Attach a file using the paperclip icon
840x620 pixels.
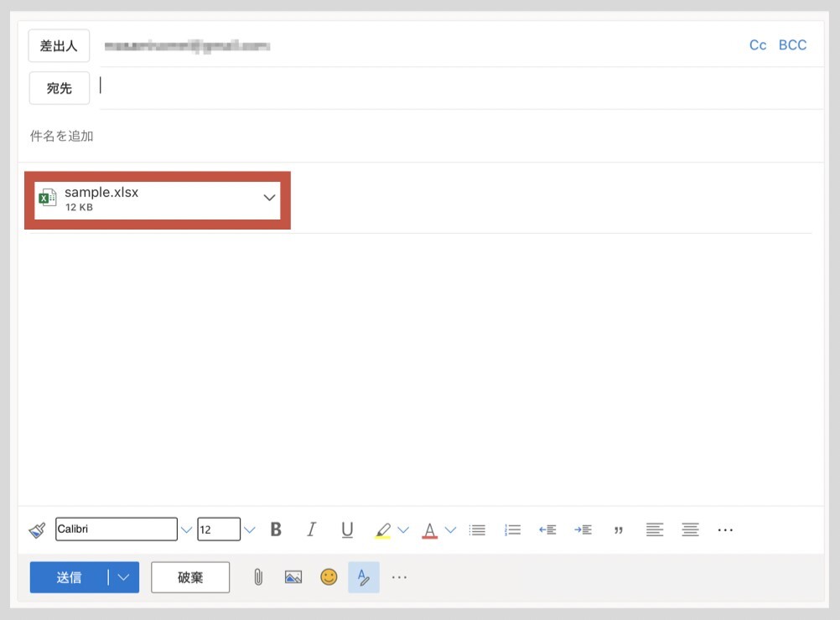pos(258,576)
